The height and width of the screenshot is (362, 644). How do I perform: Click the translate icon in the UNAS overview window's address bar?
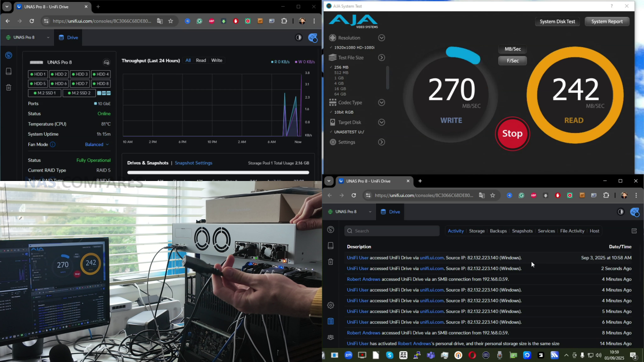(160, 21)
